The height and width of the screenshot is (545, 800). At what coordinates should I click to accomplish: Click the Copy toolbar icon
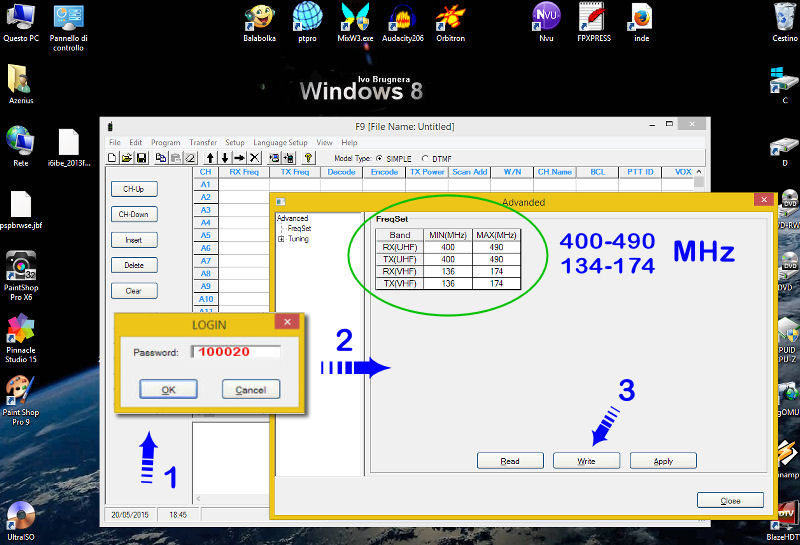161,158
